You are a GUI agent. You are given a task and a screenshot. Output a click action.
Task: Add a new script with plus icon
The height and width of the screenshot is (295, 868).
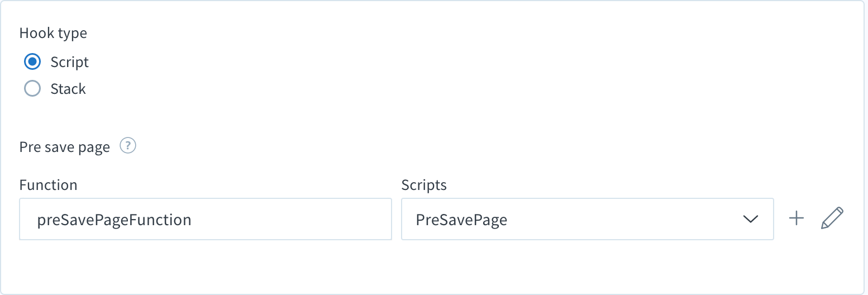(796, 218)
